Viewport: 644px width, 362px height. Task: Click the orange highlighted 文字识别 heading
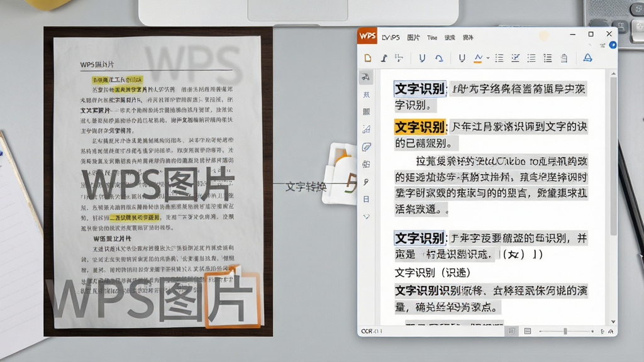419,127
